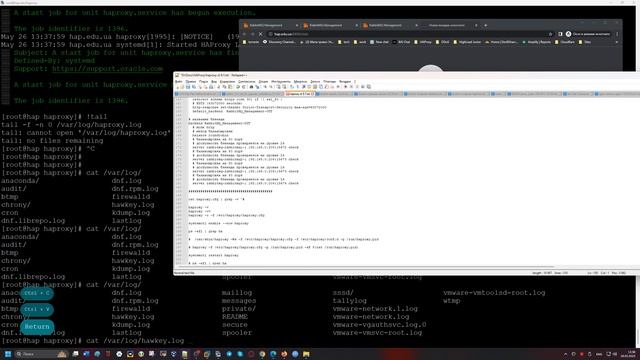This screenshot has height=360, width=640.
Task: Click 'tallylog' in the terminal listing
Action: pos(349,301)
